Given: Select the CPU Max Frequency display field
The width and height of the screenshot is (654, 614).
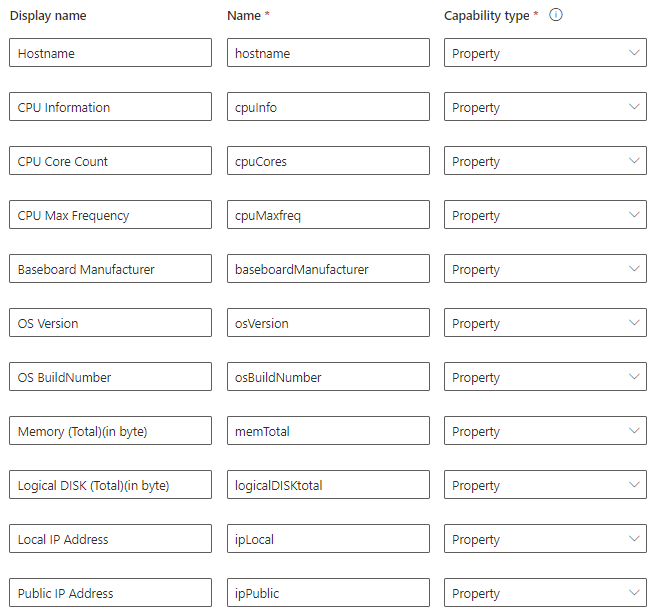Looking at the screenshot, I should click(110, 215).
